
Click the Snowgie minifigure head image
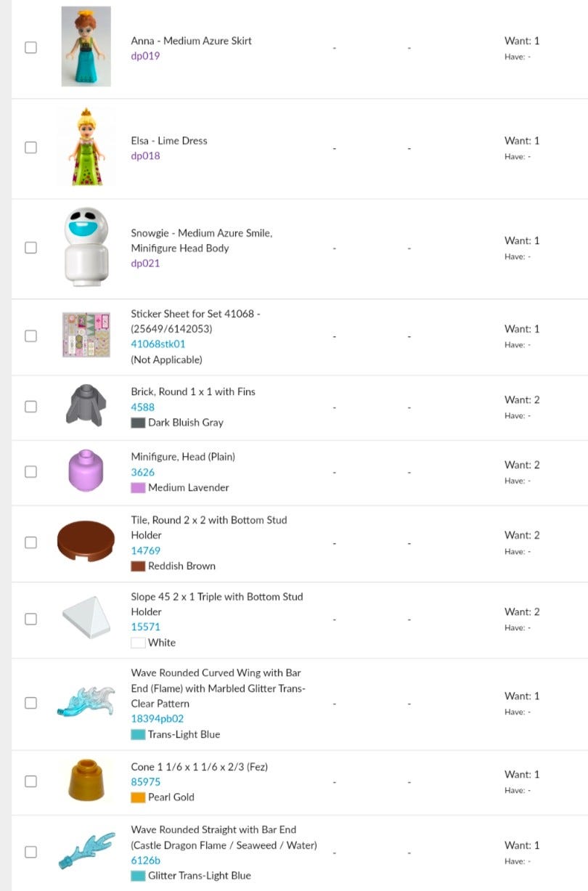pos(86,247)
